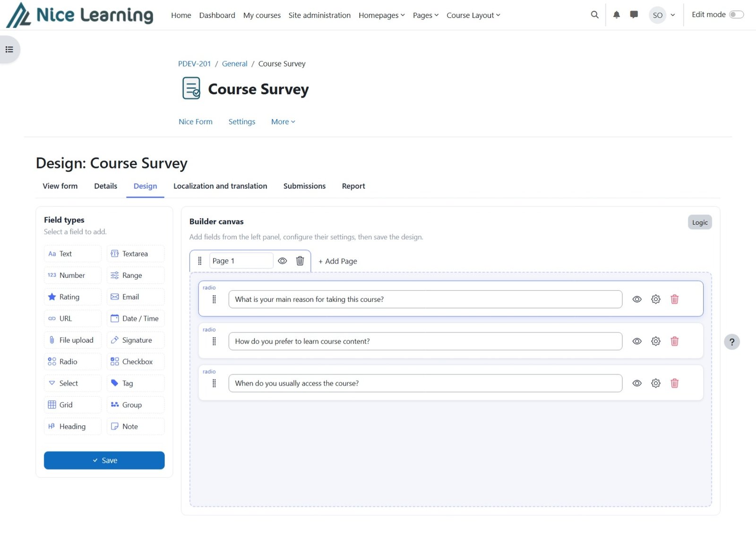
Task: Toggle visibility of Page 1
Action: [283, 261]
